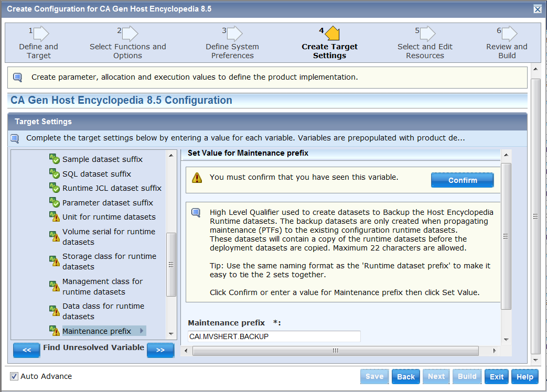This screenshot has height=392, width=547.
Task: Select Parameter dataset suffix variable
Action: click(x=108, y=203)
